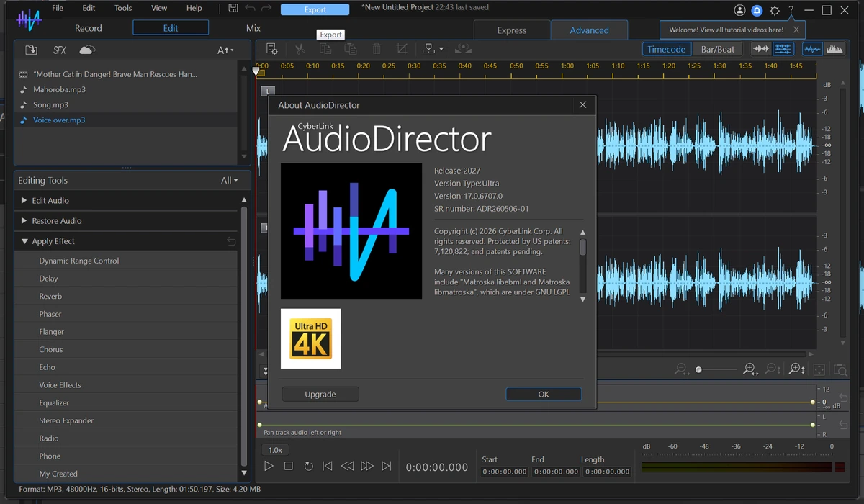The height and width of the screenshot is (504, 864).
Task: Open the View menu
Action: [159, 8]
